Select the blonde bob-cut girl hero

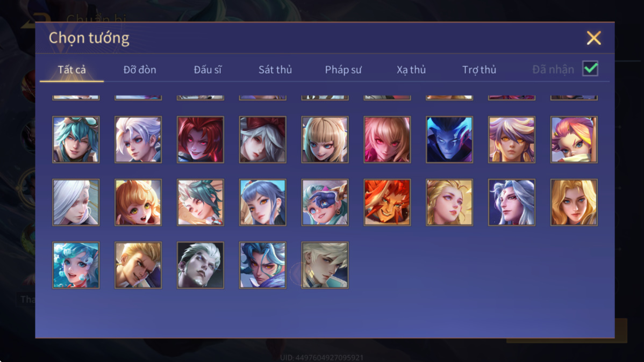point(325,140)
